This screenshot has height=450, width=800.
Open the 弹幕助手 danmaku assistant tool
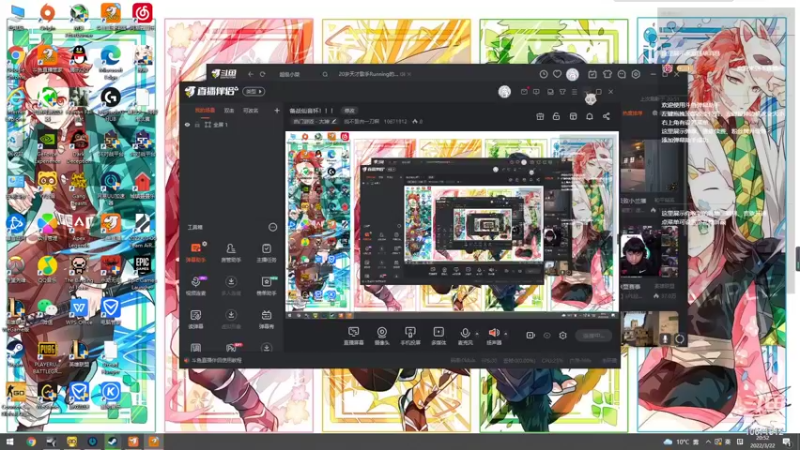coord(195,252)
